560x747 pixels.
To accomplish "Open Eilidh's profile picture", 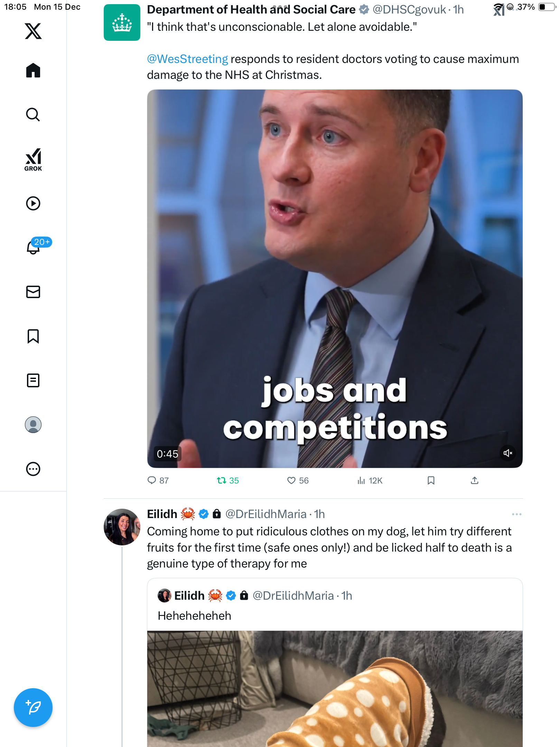I will [x=122, y=527].
